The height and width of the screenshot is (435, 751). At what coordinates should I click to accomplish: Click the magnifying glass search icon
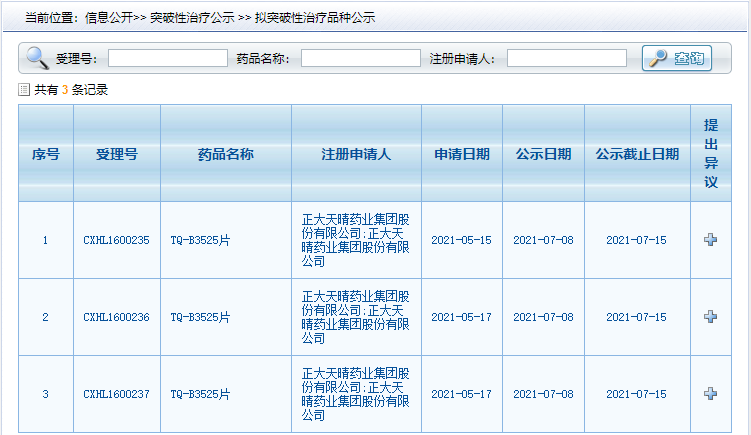tap(37, 58)
